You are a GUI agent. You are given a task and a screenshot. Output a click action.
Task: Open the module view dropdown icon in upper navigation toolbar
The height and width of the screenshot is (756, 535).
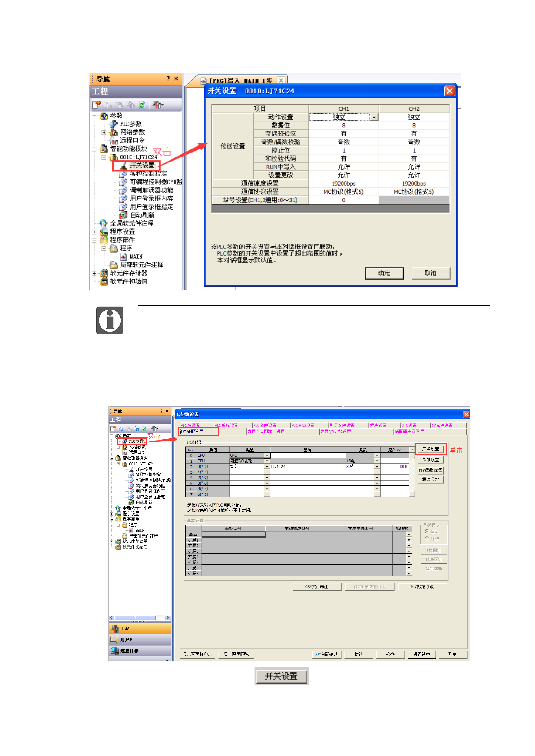pyautogui.click(x=158, y=105)
